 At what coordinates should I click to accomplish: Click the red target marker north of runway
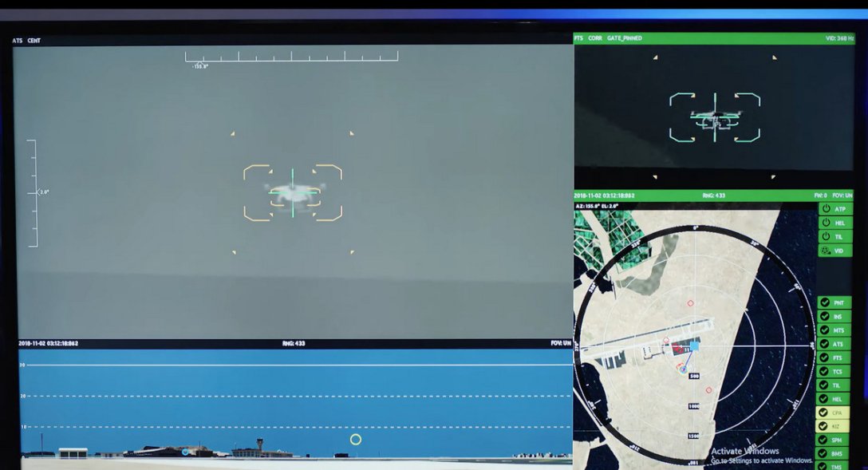tap(690, 303)
